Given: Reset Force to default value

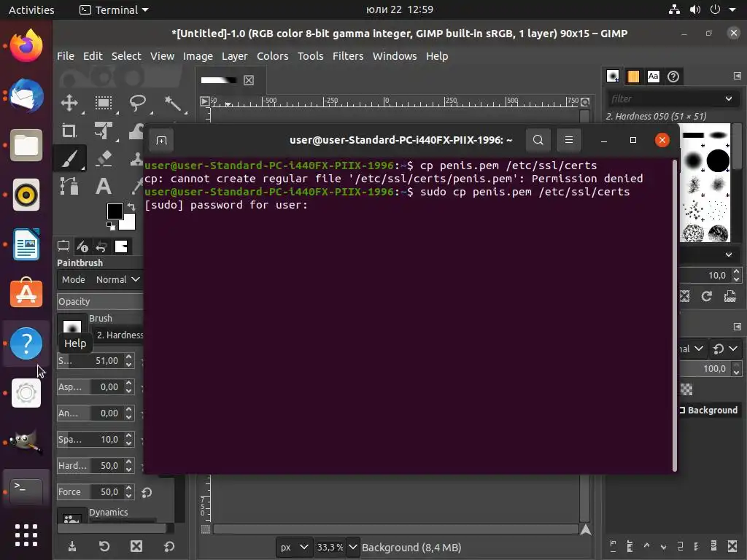Looking at the screenshot, I should click(x=147, y=492).
